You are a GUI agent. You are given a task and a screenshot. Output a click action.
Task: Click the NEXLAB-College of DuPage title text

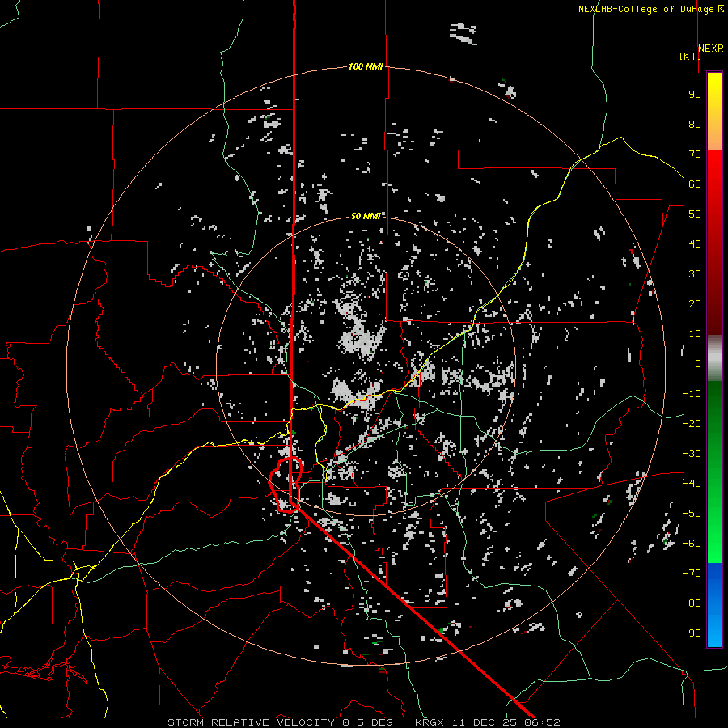(650, 9)
